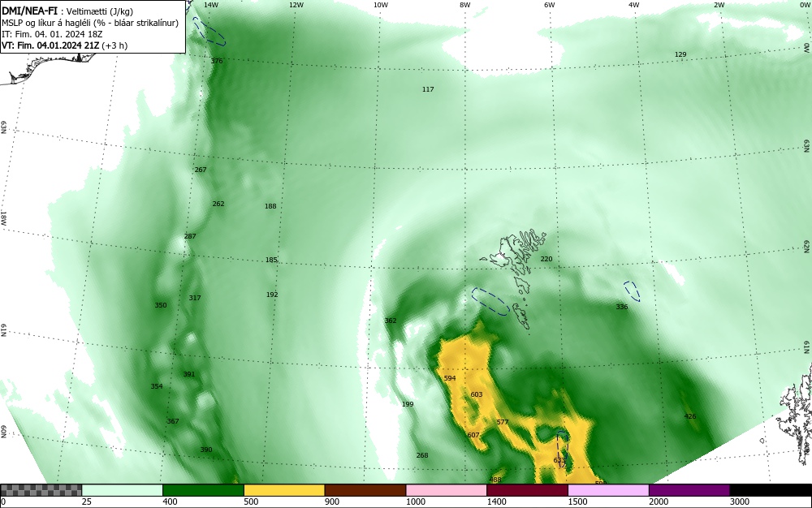Select the purple 2000–3000 legend swatch

pyautogui.click(x=689, y=490)
